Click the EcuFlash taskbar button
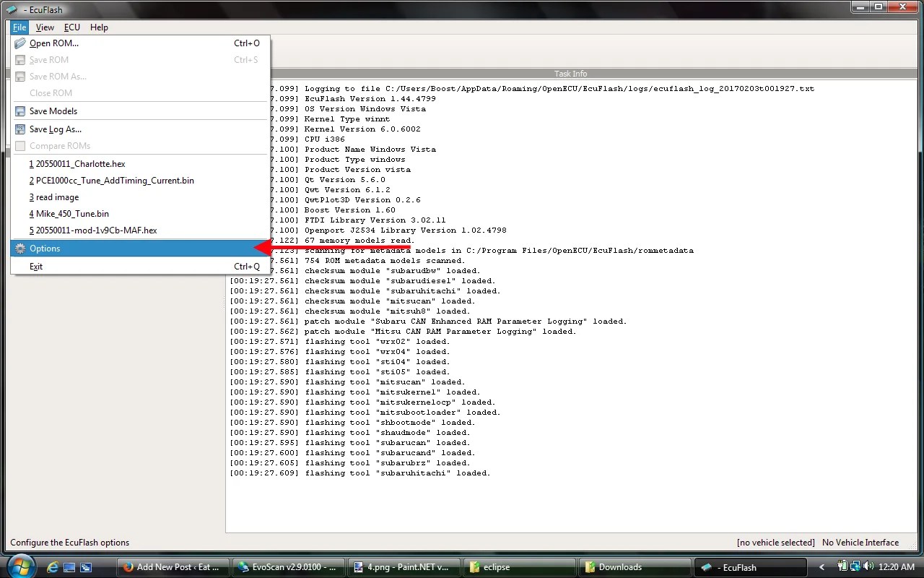This screenshot has width=924, height=578. (x=749, y=567)
